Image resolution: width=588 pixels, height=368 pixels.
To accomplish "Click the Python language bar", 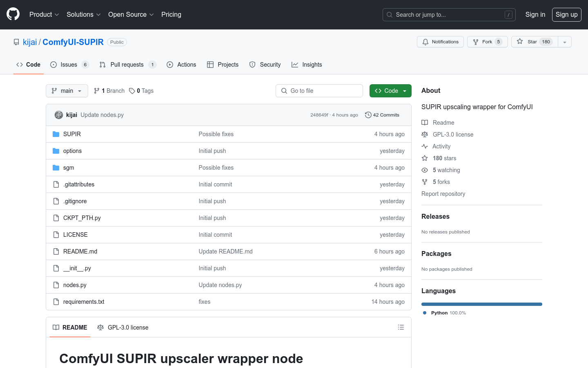I will (482, 304).
